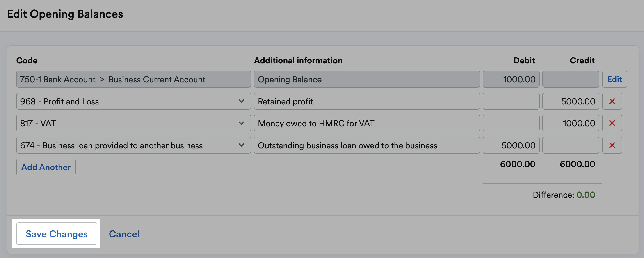Click the Retained profit information field
644x258 pixels.
(367, 101)
